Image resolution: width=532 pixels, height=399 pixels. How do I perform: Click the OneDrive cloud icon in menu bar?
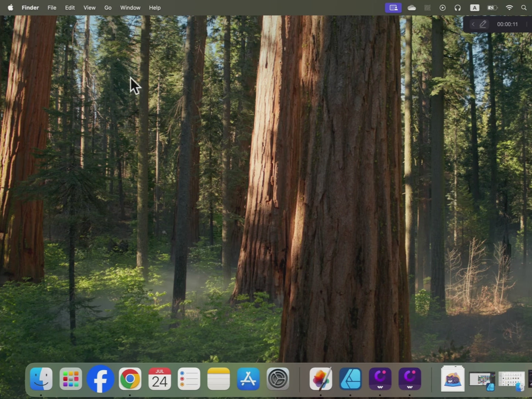click(x=412, y=8)
